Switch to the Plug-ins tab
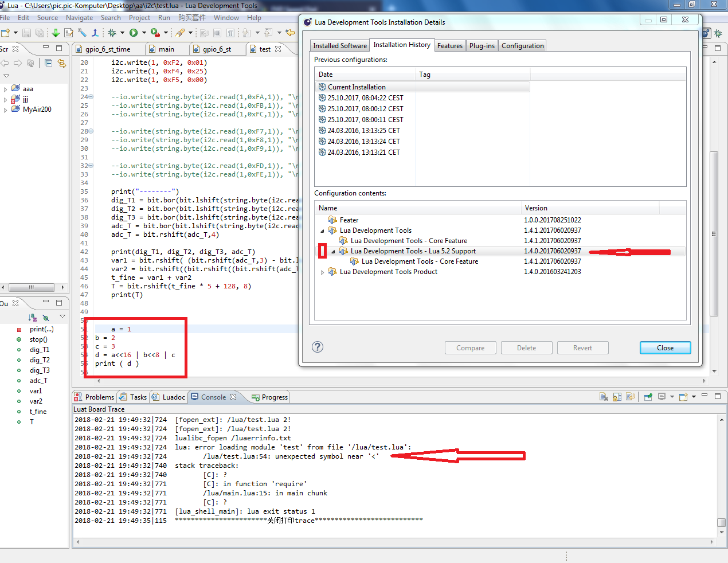The width and height of the screenshot is (728, 563). 482,46
